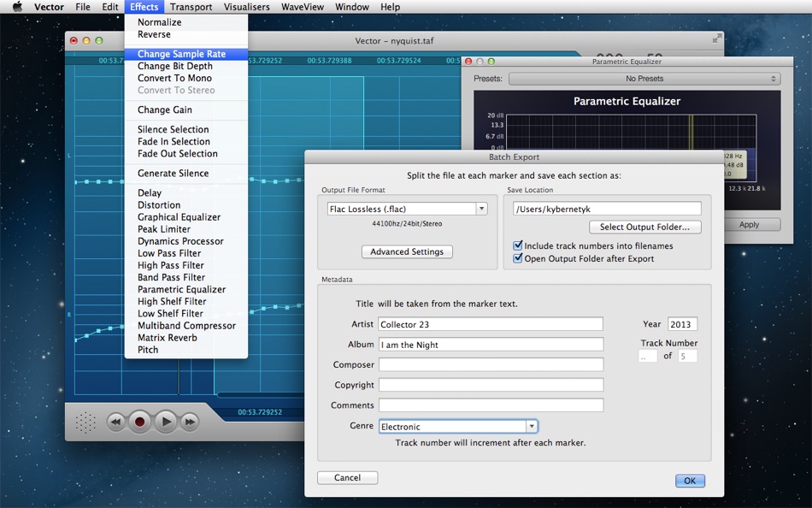Click the Track Number total field showing 5
Screen dimensions: 812x508
[687, 356]
